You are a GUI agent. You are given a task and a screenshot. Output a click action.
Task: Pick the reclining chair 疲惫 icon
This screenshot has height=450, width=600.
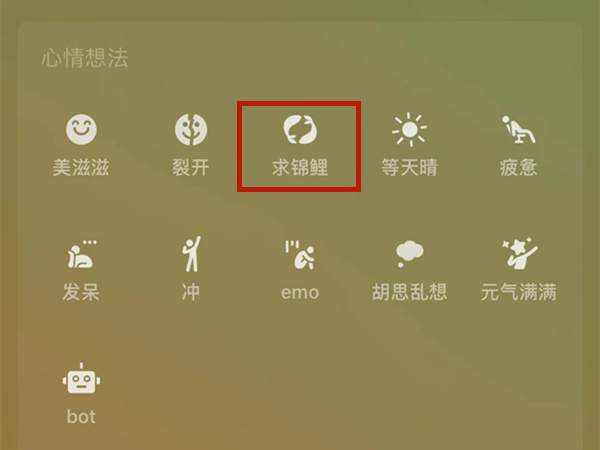tap(518, 130)
